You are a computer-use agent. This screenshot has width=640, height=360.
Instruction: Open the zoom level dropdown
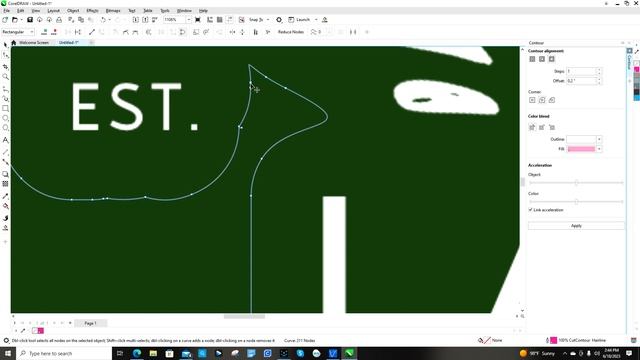[189, 20]
